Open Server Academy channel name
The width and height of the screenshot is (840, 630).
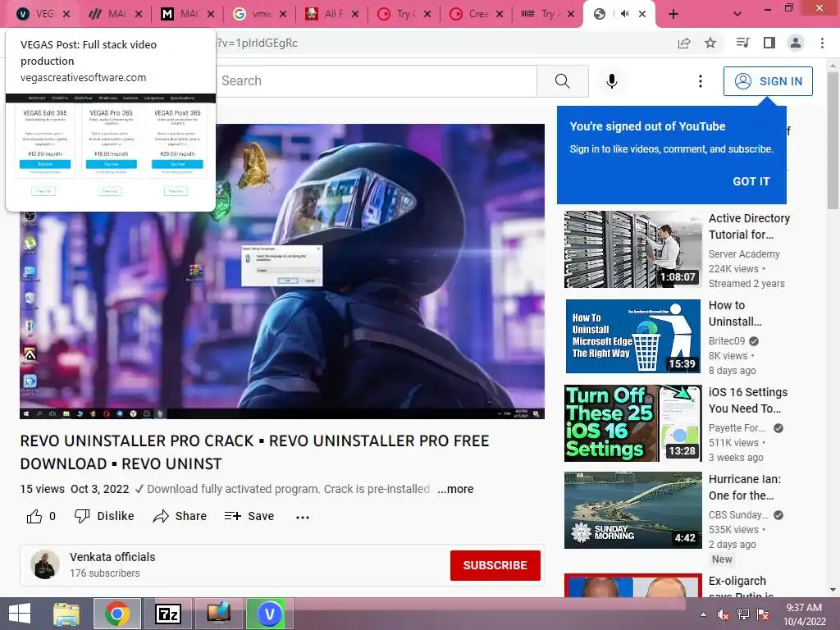tap(744, 254)
